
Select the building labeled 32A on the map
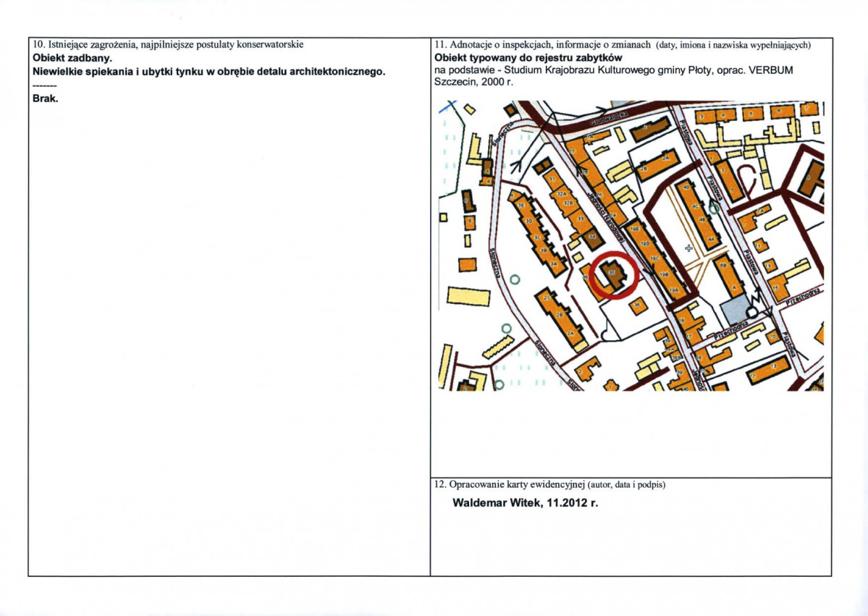coord(561,194)
